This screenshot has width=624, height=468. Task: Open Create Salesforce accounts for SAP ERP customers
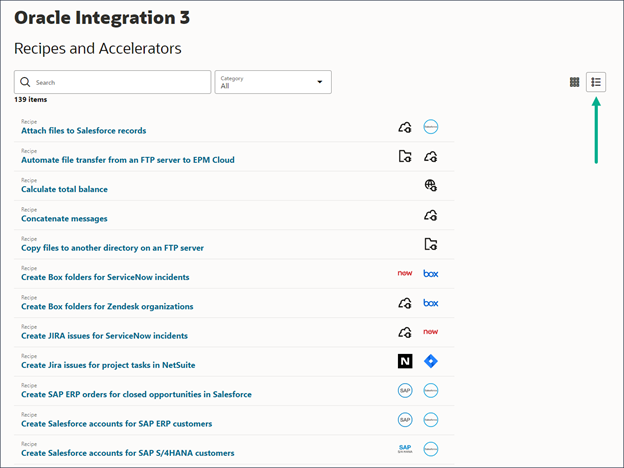tap(117, 424)
